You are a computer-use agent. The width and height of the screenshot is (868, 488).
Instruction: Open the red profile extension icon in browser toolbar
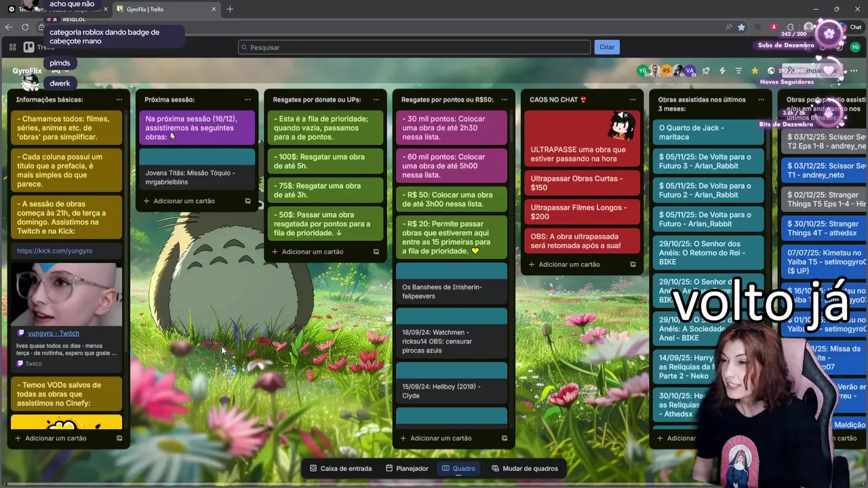(x=774, y=26)
